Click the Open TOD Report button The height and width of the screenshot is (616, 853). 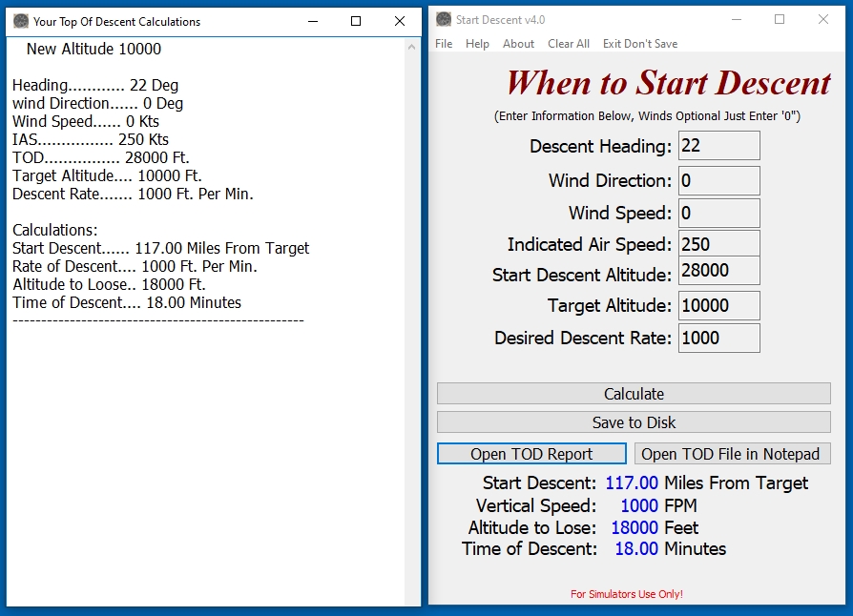tap(531, 454)
